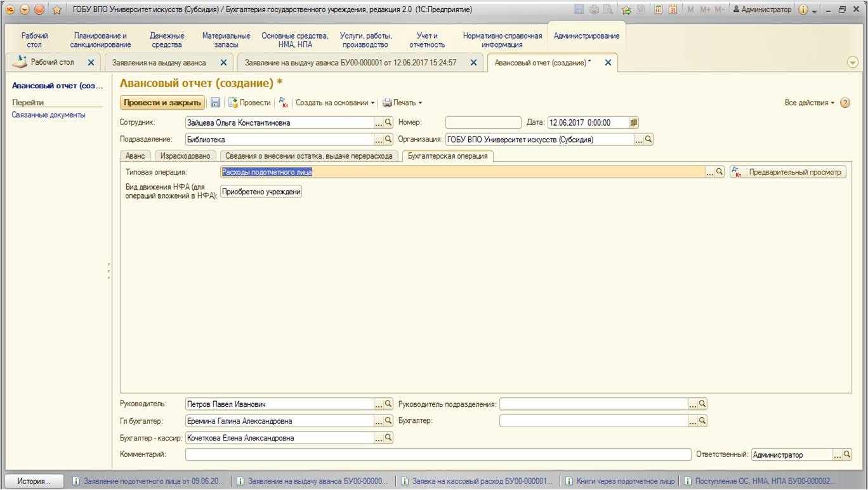This screenshot has height=490, width=868.
Task: Open Связанные документы link in sidebar
Action: click(x=49, y=115)
